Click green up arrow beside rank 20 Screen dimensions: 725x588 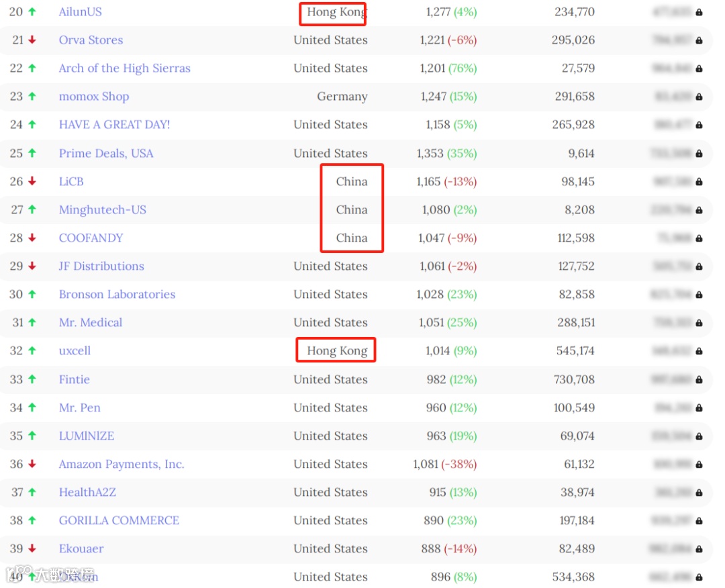(x=32, y=12)
